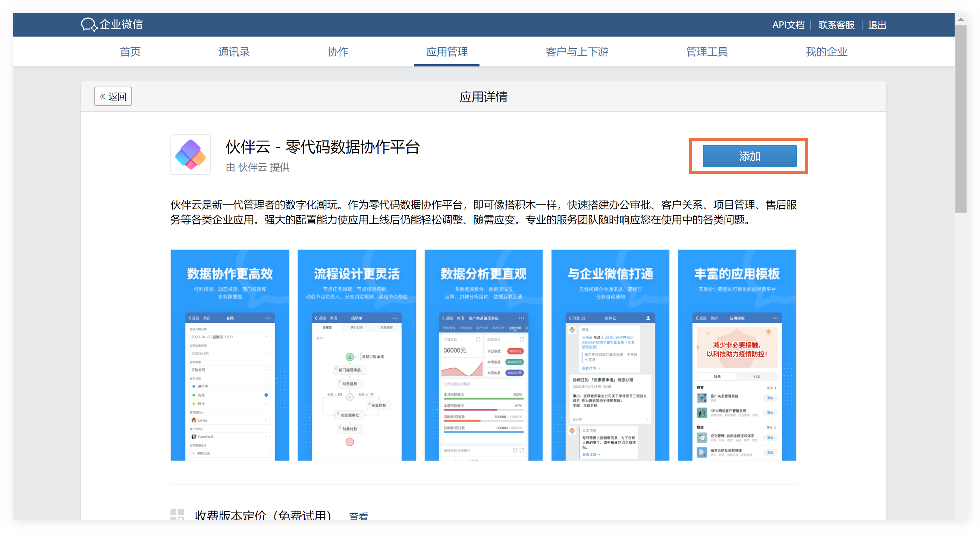This screenshot has width=980, height=533.
Task: Open the 协作 tab
Action: click(x=338, y=52)
